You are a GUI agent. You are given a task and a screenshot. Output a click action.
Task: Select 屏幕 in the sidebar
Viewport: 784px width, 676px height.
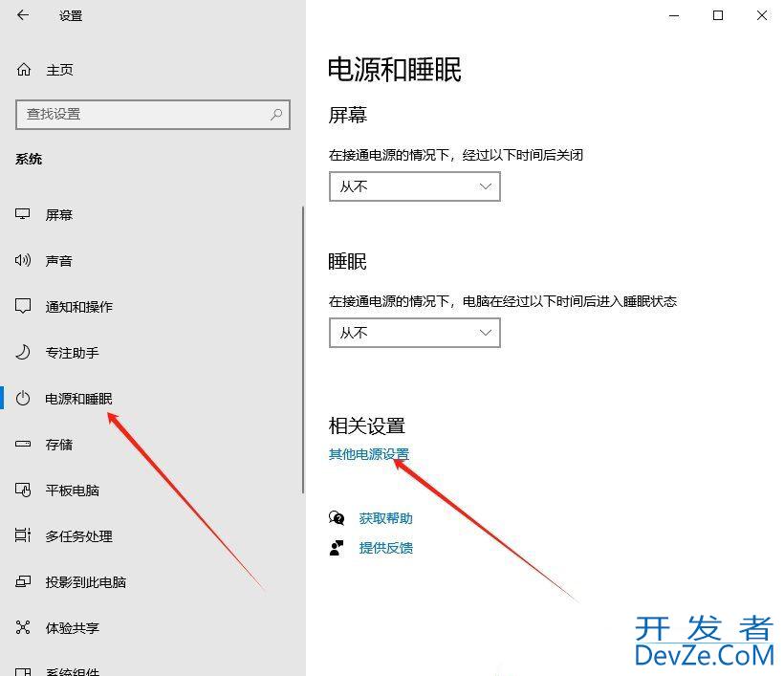click(x=59, y=215)
